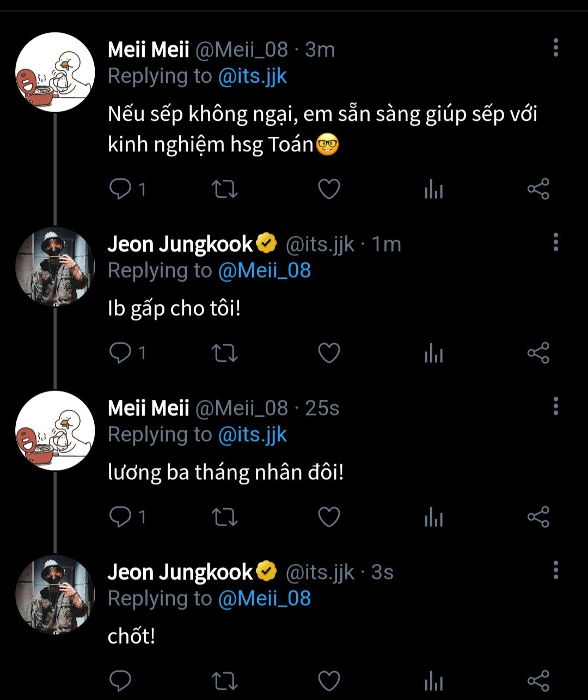Retweet the "lương ba tháng nhân đôi!" tweet
The height and width of the screenshot is (700, 588).
(224, 516)
